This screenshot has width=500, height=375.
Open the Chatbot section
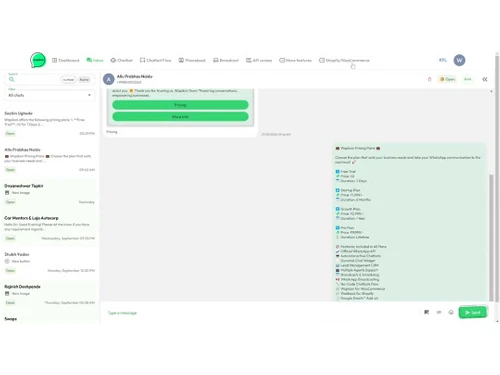pos(122,60)
